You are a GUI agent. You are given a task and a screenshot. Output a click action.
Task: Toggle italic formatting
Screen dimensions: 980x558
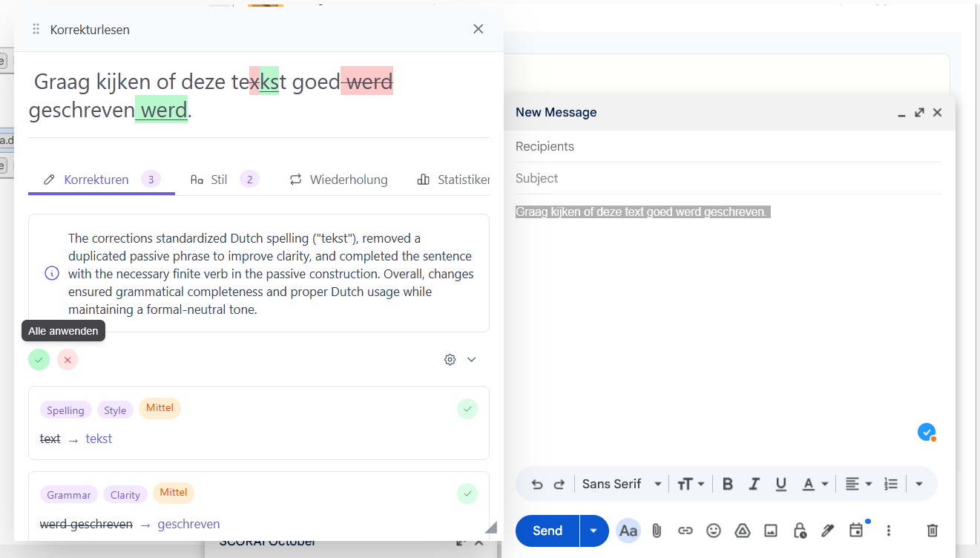(x=754, y=484)
